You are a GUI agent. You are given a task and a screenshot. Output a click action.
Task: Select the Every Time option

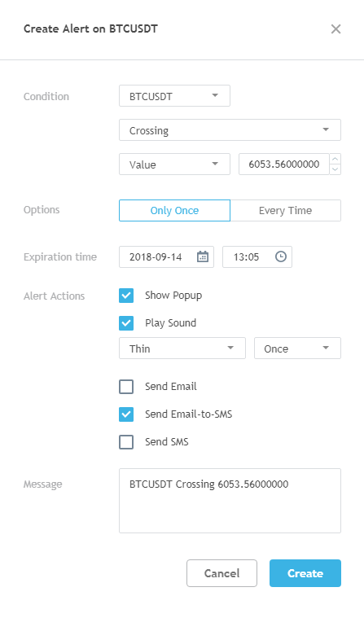tap(286, 210)
